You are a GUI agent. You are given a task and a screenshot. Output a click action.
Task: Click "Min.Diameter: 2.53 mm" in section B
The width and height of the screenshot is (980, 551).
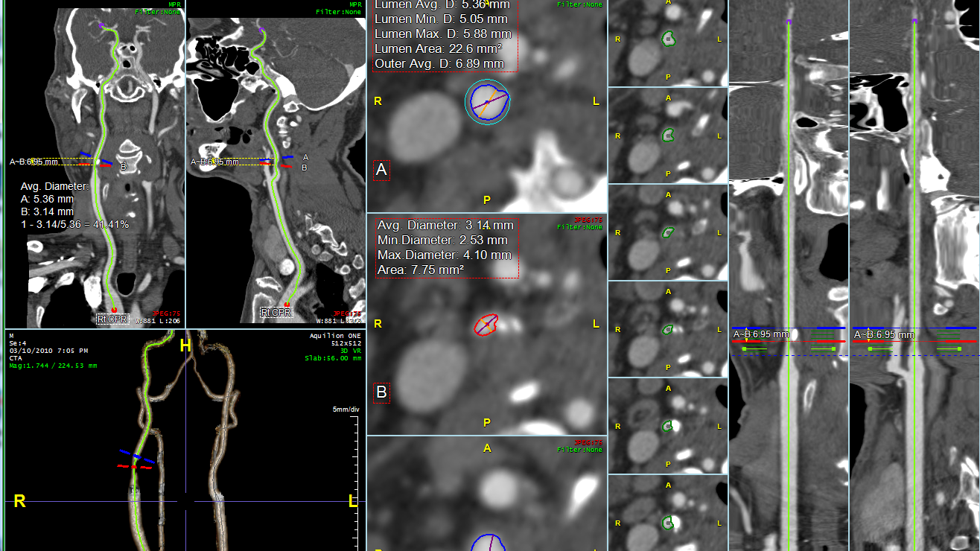(442, 240)
